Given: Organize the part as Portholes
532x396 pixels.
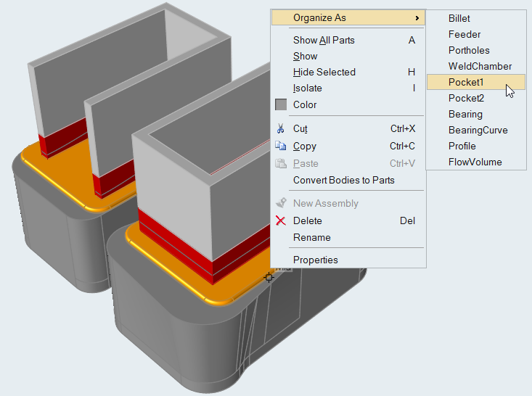Looking at the screenshot, I should pyautogui.click(x=469, y=51).
